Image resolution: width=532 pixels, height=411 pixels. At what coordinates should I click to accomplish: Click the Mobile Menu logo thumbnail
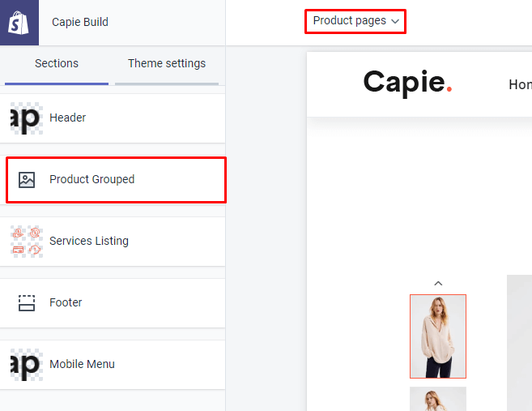pyautogui.click(x=26, y=364)
